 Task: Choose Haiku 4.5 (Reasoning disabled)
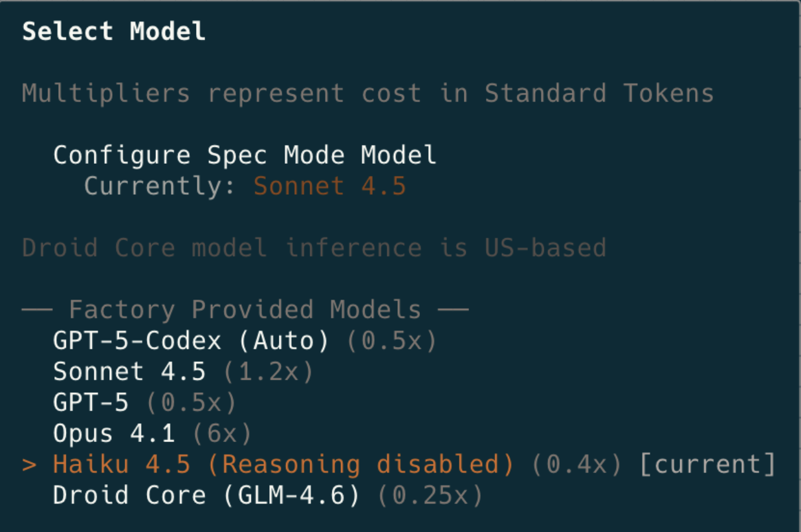pyautogui.click(x=283, y=465)
